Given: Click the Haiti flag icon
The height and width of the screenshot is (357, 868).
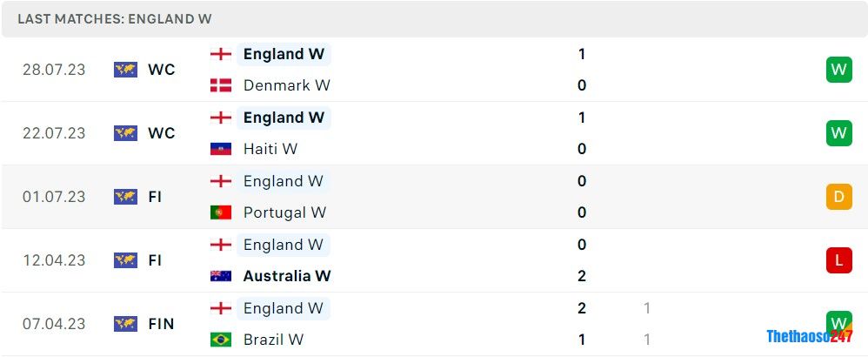Looking at the screenshot, I should (x=221, y=149).
